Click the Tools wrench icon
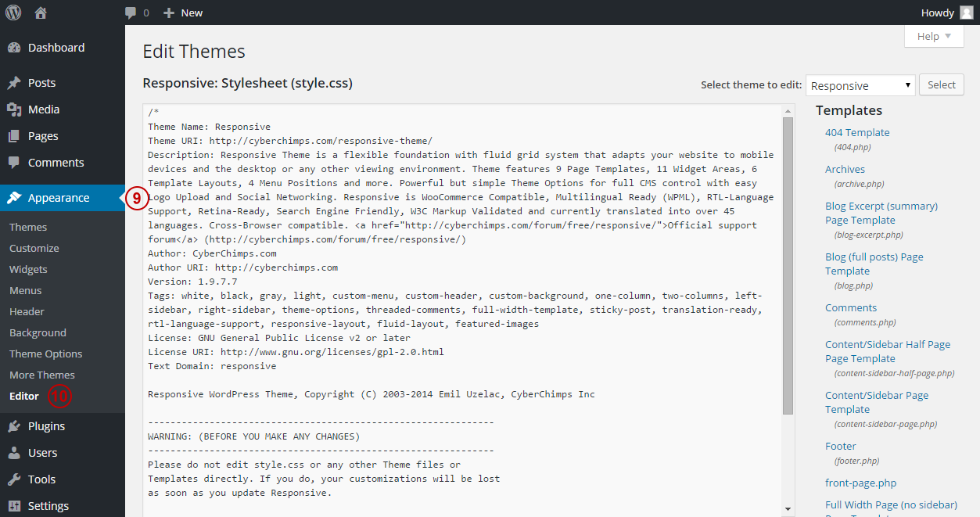 tap(14, 479)
